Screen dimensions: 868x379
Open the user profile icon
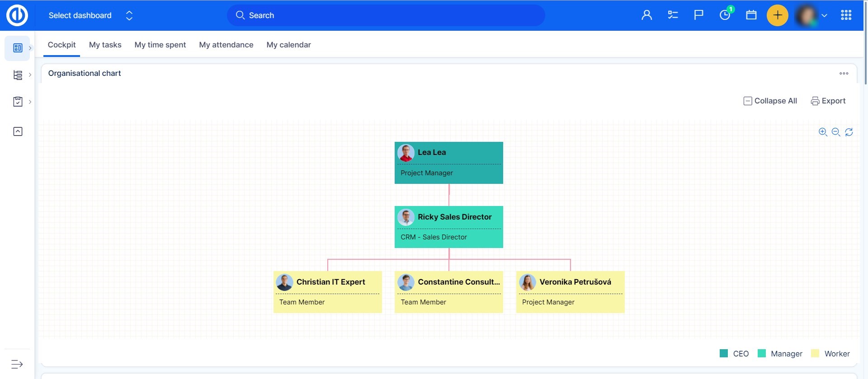tap(646, 15)
